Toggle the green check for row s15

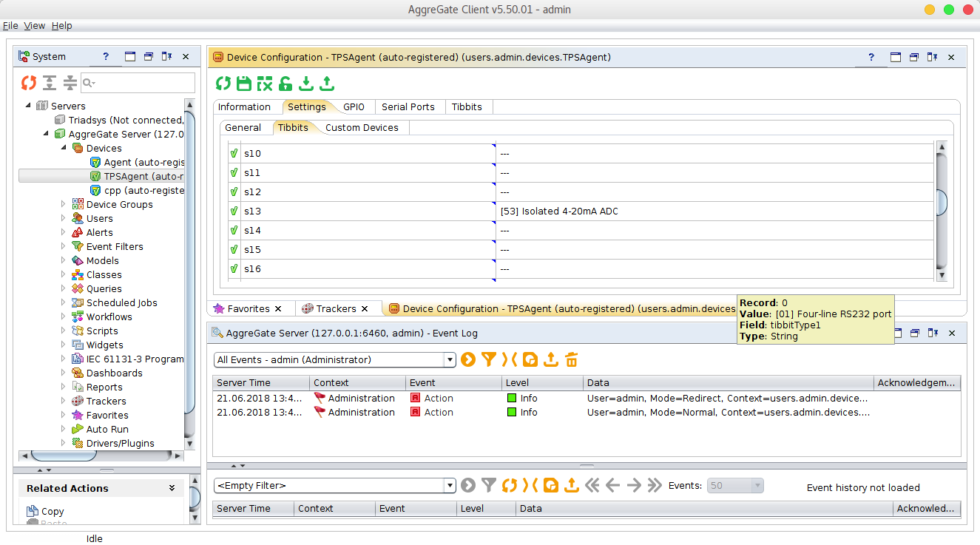click(x=234, y=249)
